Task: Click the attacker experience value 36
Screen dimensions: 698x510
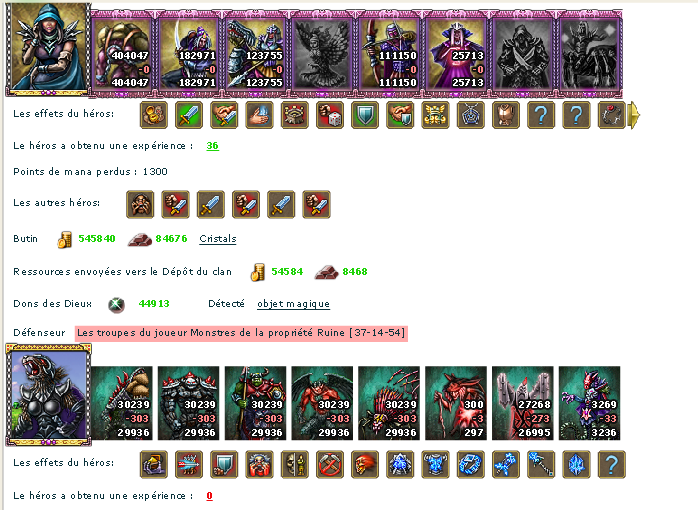Action: [x=212, y=146]
